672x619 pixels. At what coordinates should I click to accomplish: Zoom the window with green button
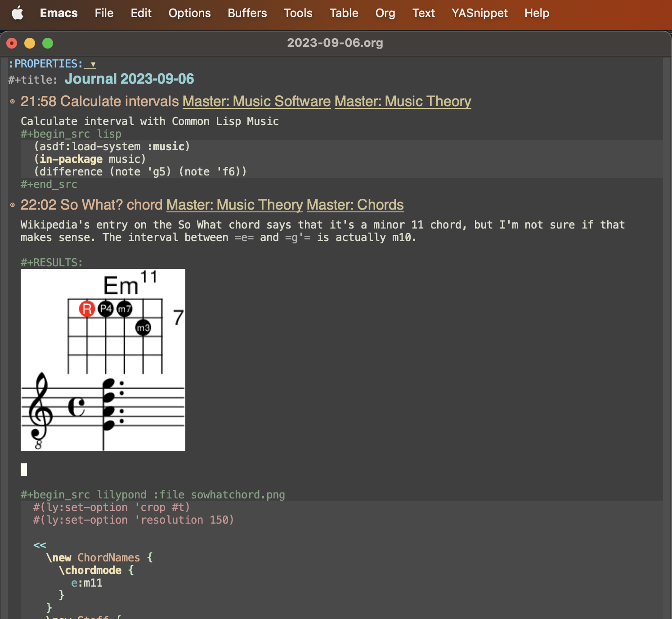[48, 43]
